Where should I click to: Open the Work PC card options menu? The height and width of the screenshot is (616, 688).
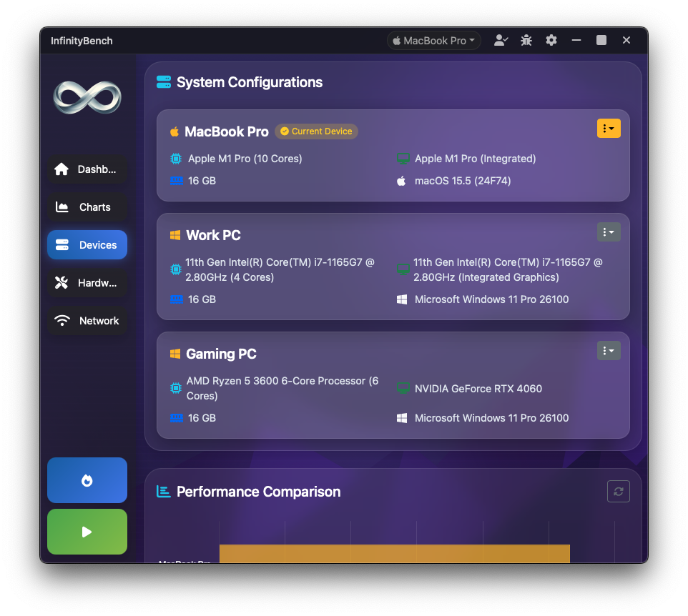pos(609,232)
